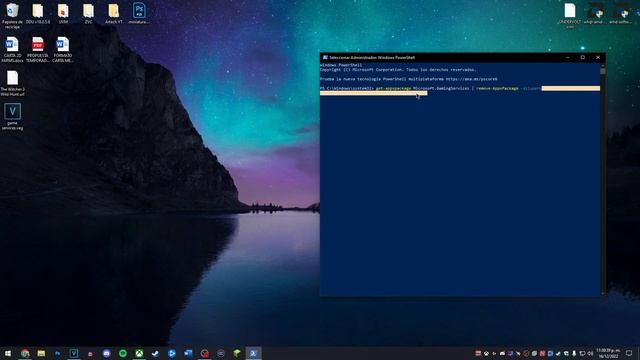This screenshot has width=640, height=360.
Task: Open Spotify from the taskbar
Action: [123, 353]
